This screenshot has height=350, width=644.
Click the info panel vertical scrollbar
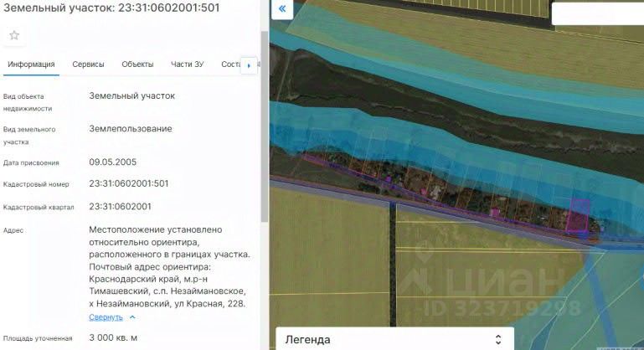point(264,126)
